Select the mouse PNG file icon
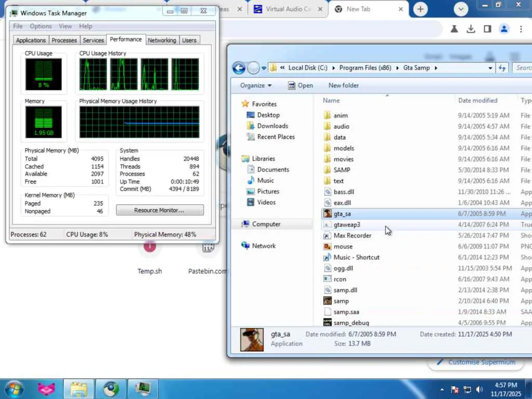The width and height of the screenshot is (532, 399). [x=327, y=246]
